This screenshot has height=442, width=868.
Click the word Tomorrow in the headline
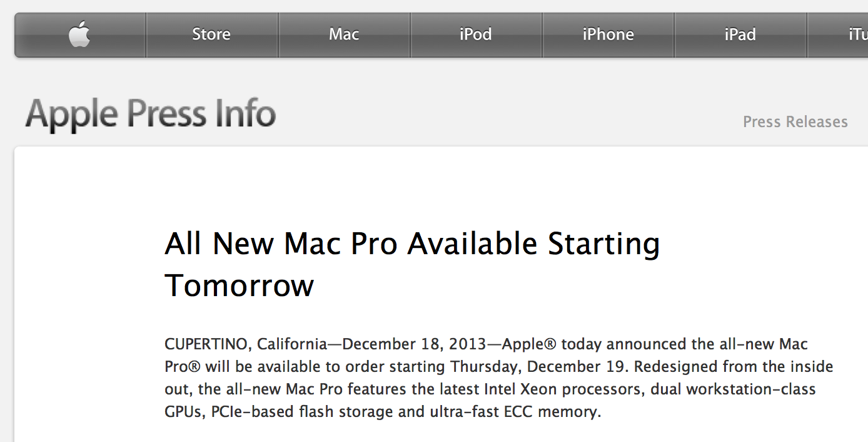240,286
